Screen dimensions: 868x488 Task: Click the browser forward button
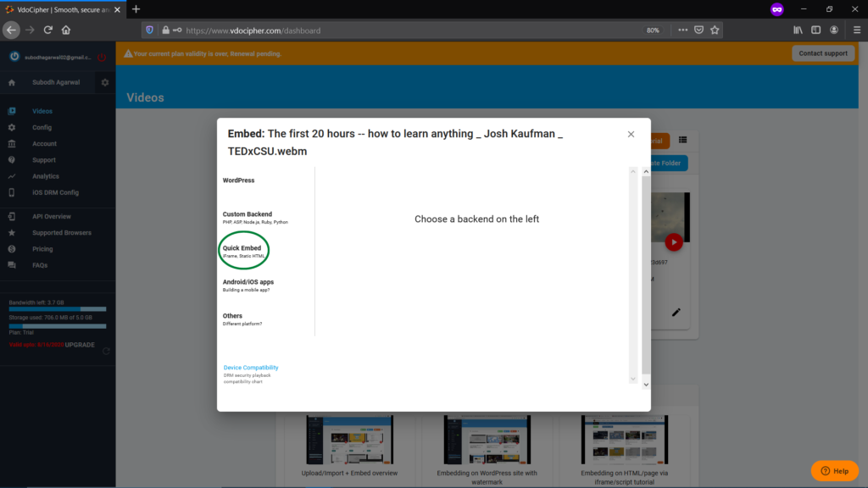point(30,30)
